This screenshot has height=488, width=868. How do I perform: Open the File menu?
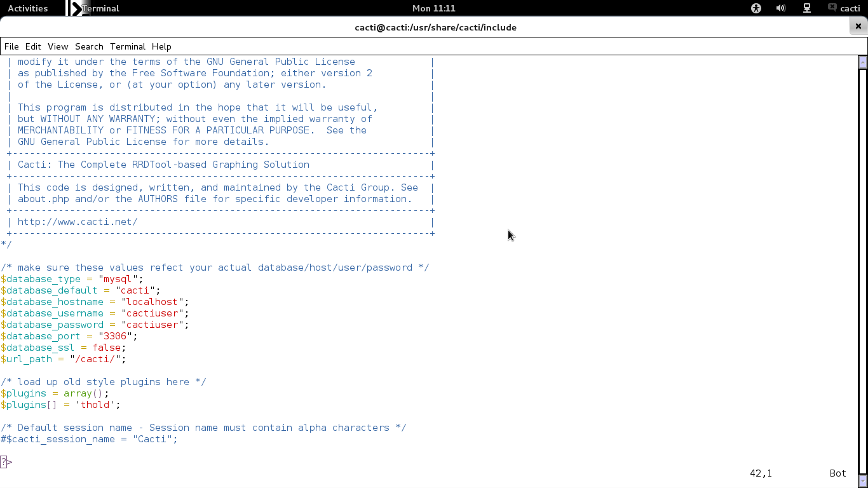pos(11,46)
